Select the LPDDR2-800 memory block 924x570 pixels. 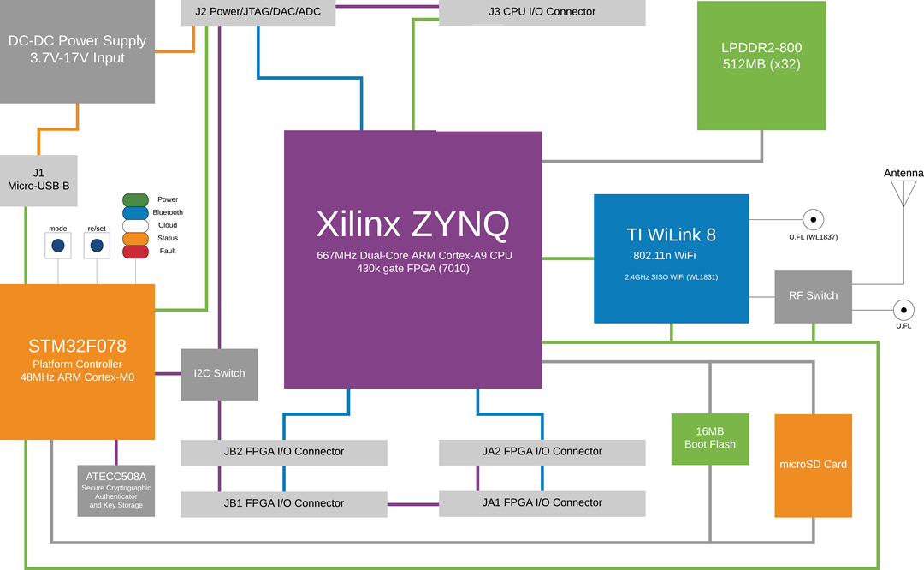761,65
